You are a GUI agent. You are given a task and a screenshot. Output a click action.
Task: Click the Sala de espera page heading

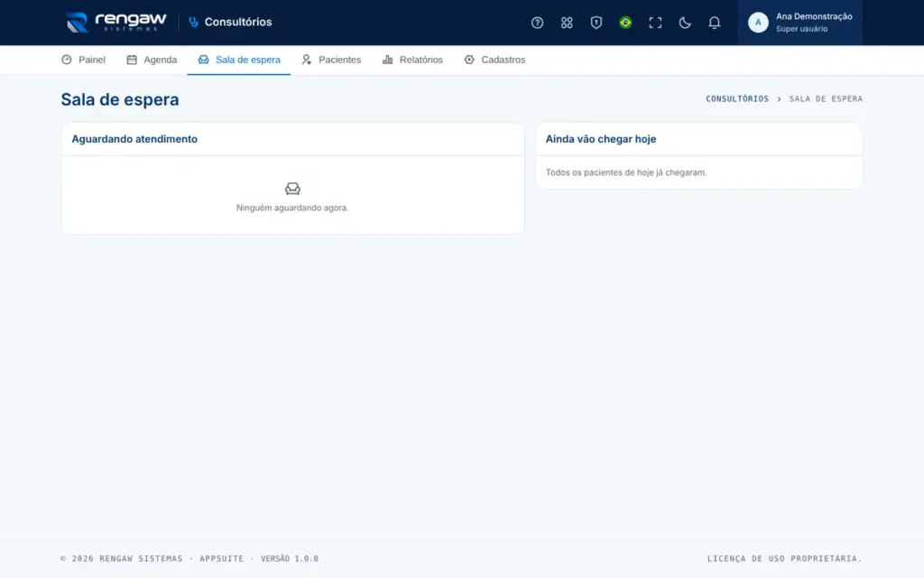pyautogui.click(x=120, y=99)
